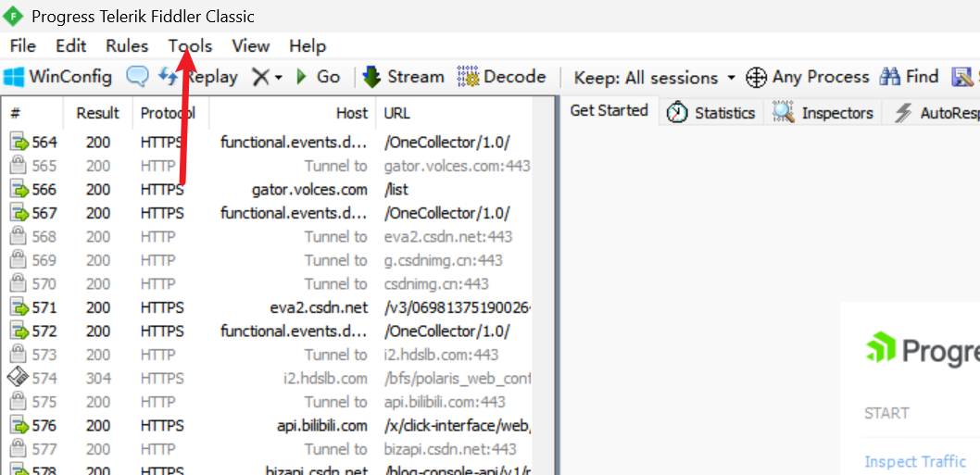Select session 576 api.bilibili.com icon

pyautogui.click(x=20, y=426)
